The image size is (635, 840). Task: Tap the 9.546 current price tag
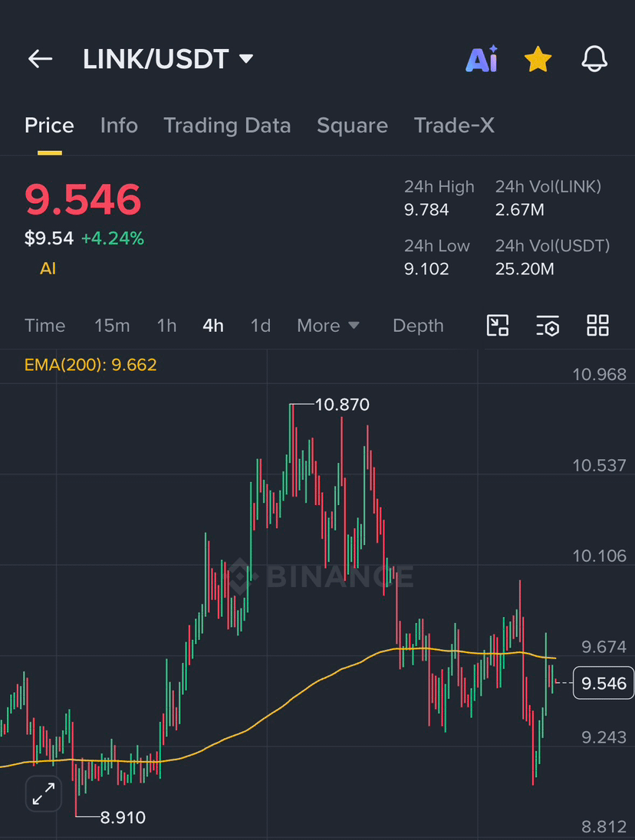tap(604, 683)
